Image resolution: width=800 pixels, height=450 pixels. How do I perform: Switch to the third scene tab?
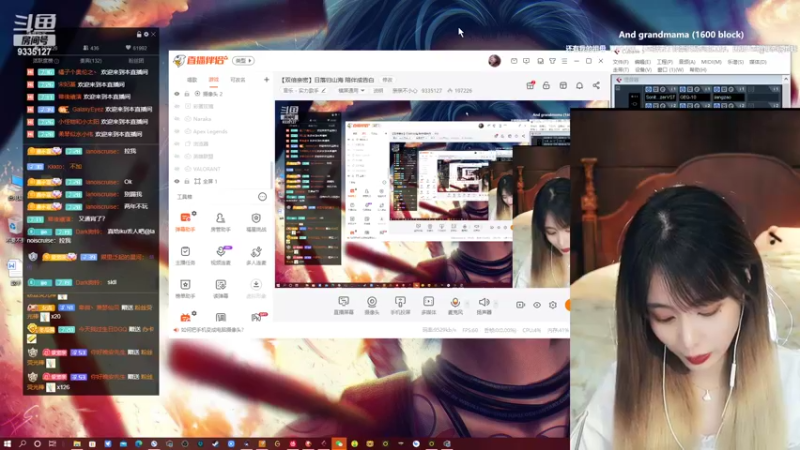pos(238,80)
